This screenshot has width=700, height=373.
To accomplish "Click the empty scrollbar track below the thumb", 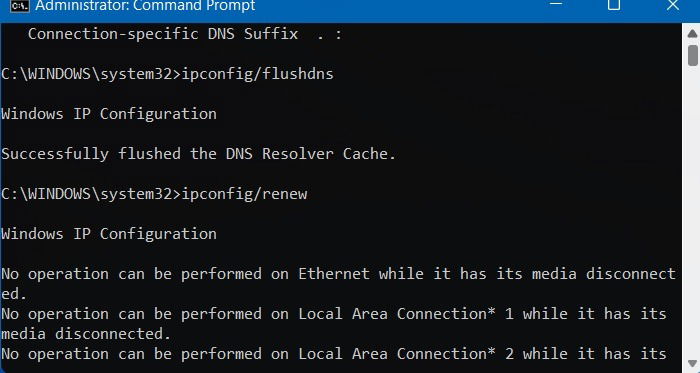I will tap(692, 210).
